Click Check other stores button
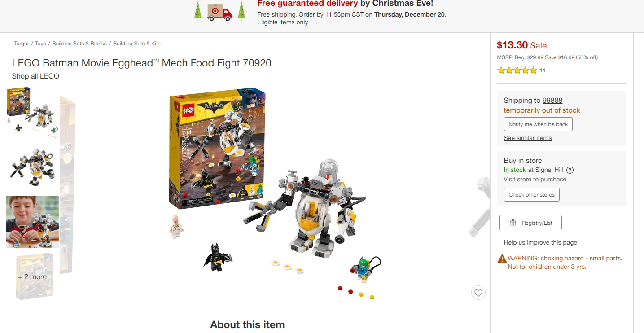The image size is (644, 333). (531, 195)
